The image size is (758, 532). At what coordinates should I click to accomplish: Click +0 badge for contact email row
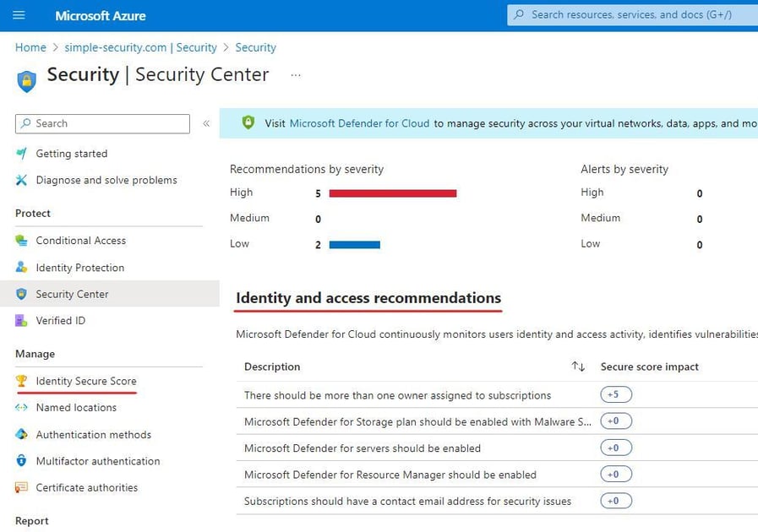[x=616, y=501]
